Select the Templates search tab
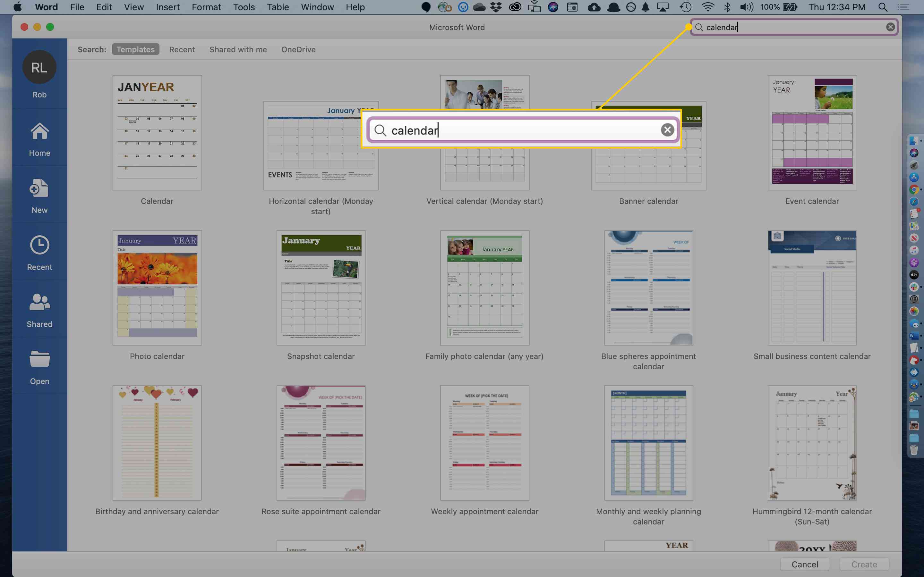The width and height of the screenshot is (924, 577). [x=135, y=49]
